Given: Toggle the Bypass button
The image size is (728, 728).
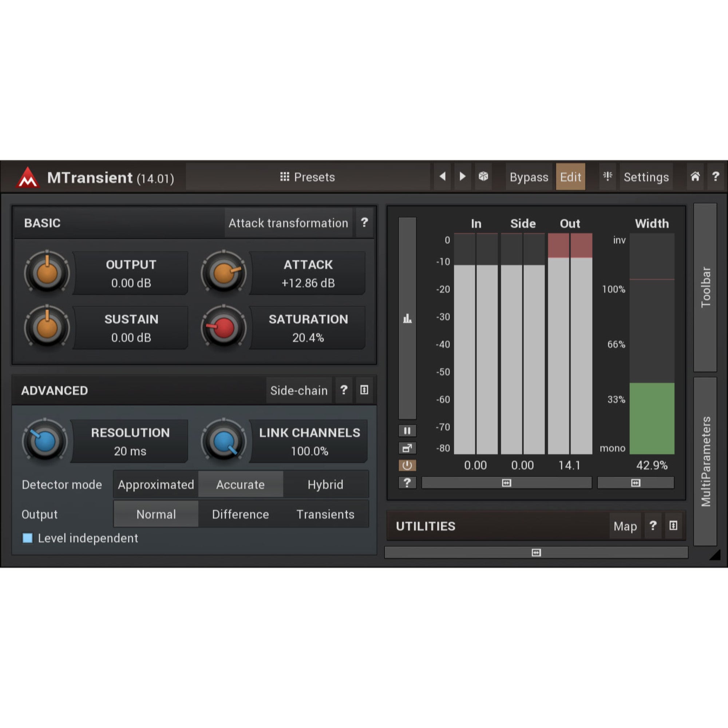Looking at the screenshot, I should tap(529, 177).
